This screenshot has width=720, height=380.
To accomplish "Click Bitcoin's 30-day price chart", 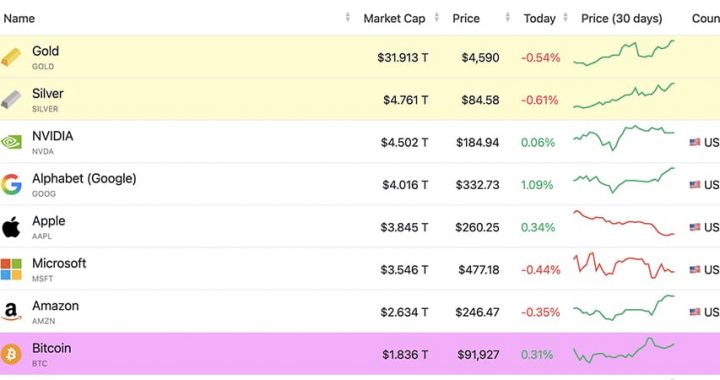I will coord(624,351).
